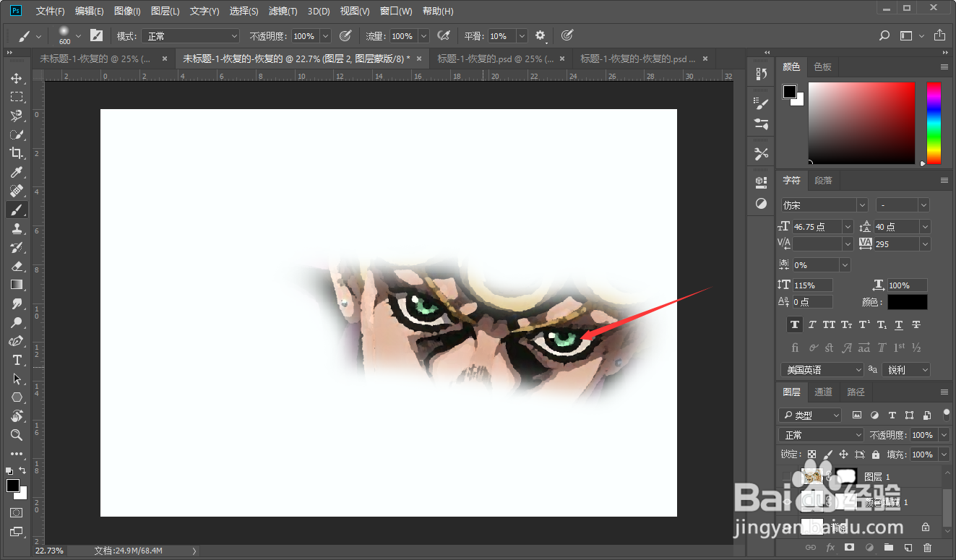The width and height of the screenshot is (956, 560).
Task: Switch to 路径 paths tab
Action: pos(856,392)
